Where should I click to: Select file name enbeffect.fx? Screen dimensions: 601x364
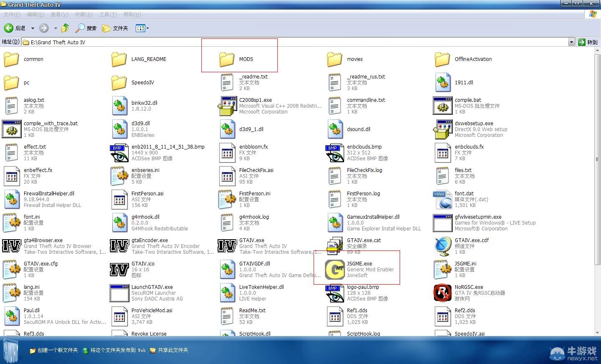38,170
